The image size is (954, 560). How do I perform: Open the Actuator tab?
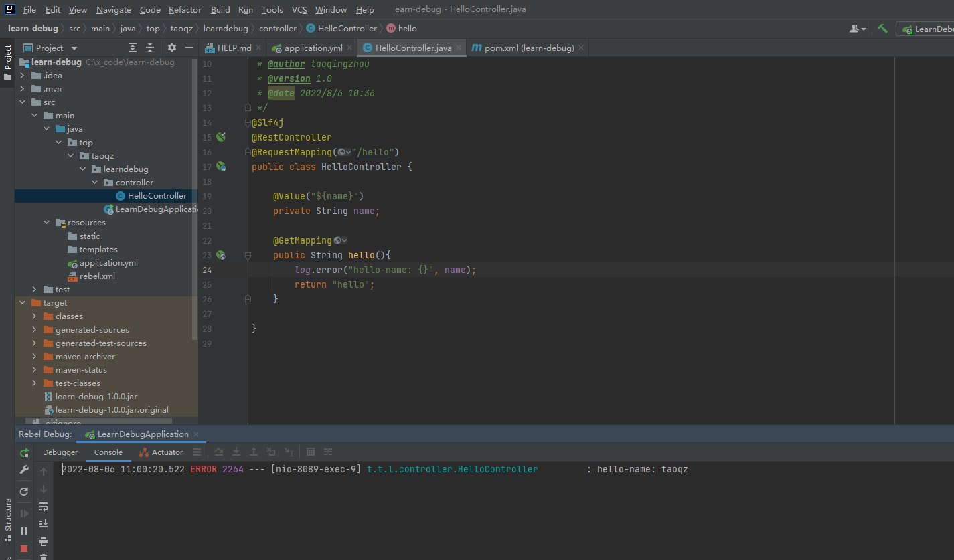[161, 452]
